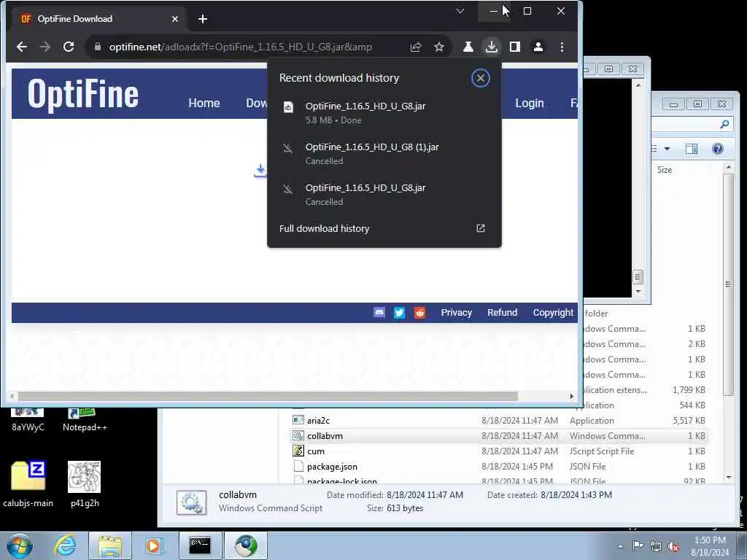
Task: Click the network tray icon
Action: 656,546
